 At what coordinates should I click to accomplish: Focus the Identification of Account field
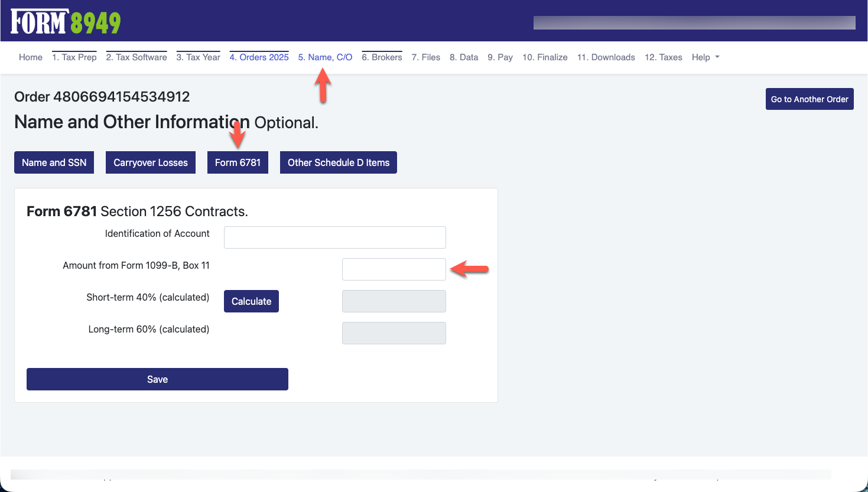click(x=334, y=237)
